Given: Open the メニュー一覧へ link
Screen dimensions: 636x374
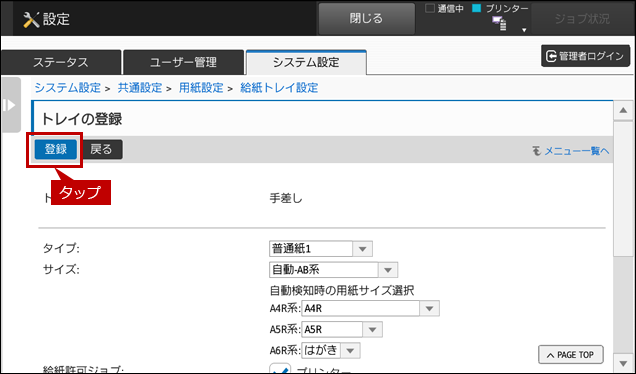Looking at the screenshot, I should pos(576,151).
